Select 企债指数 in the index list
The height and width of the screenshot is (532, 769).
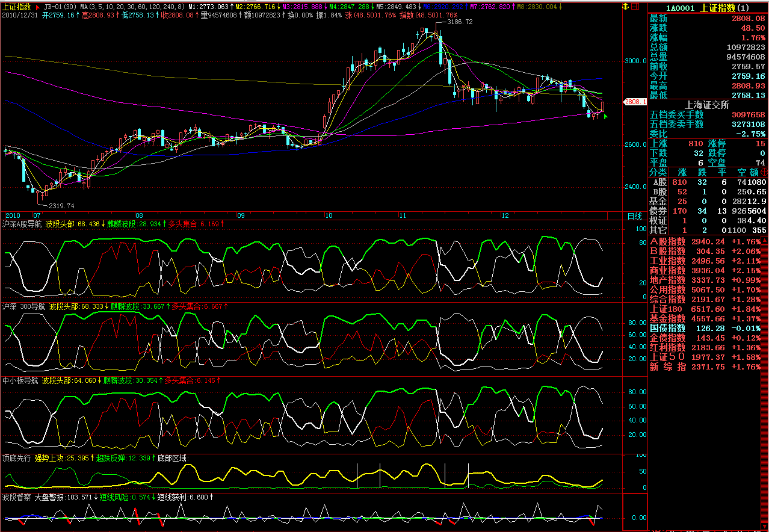point(704,338)
